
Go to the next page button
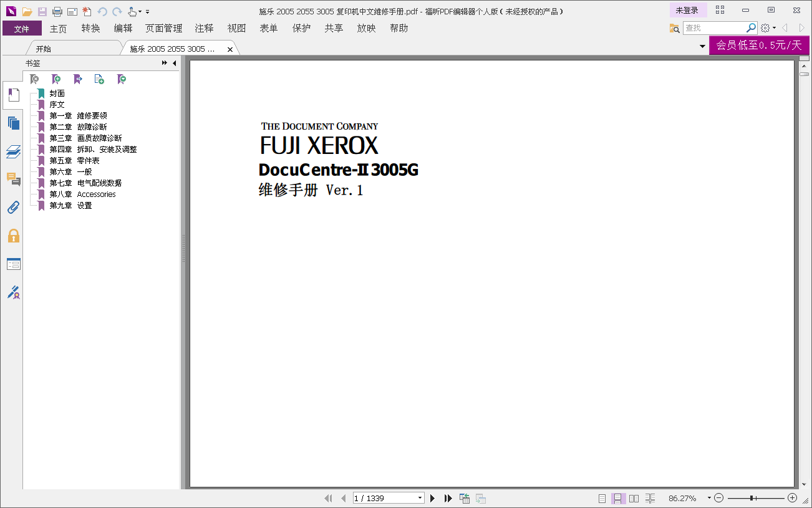tap(432, 498)
